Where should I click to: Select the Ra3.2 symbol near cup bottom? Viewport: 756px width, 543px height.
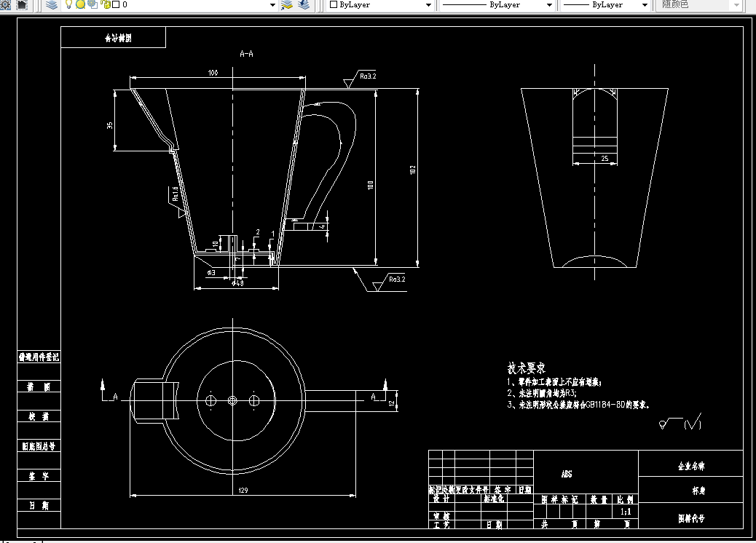click(x=389, y=283)
